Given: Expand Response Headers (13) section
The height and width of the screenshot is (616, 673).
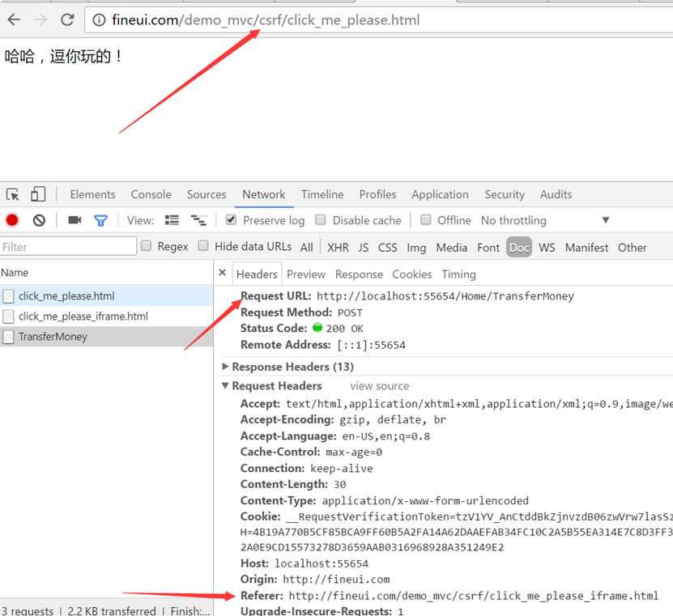Looking at the screenshot, I should coord(225,367).
